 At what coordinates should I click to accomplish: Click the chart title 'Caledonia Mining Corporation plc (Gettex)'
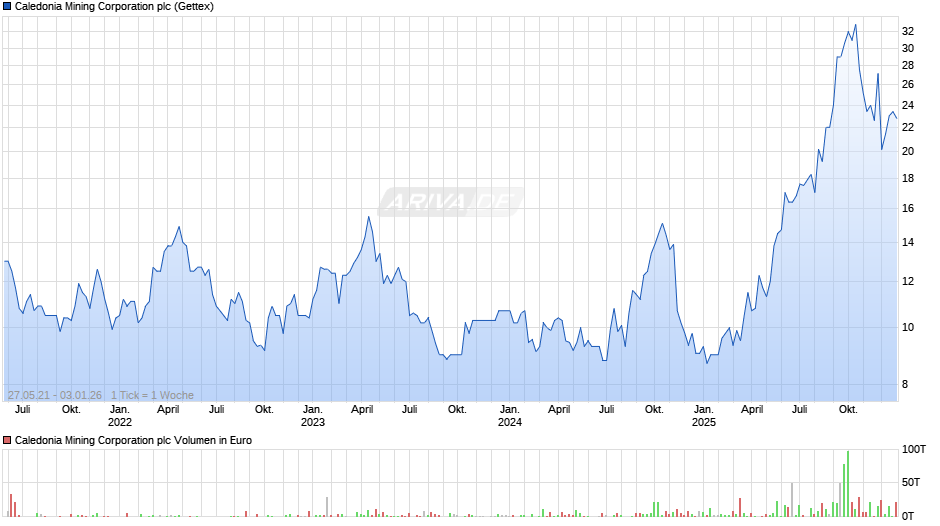(x=114, y=7)
